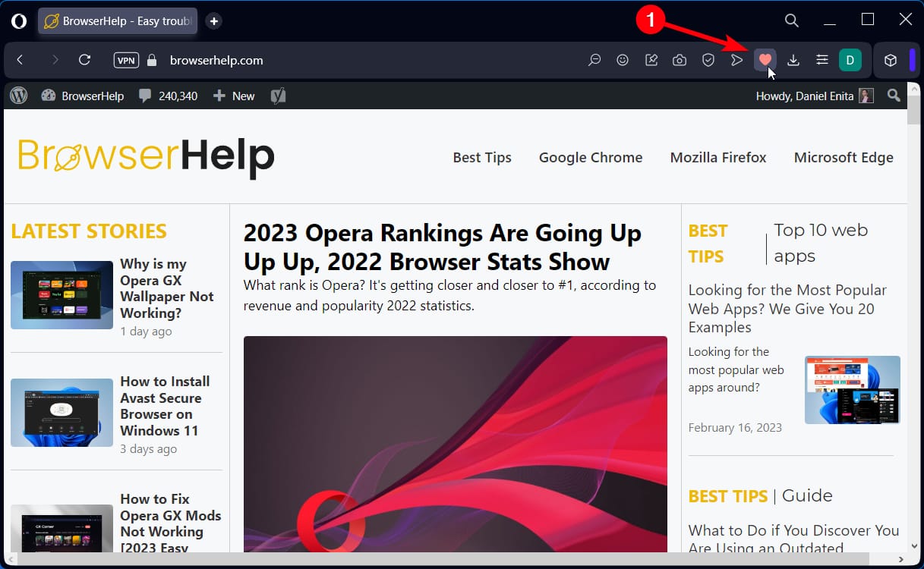Screen dimensions: 924x569
Task: Click the red Opera featured article image
Action: [456, 444]
